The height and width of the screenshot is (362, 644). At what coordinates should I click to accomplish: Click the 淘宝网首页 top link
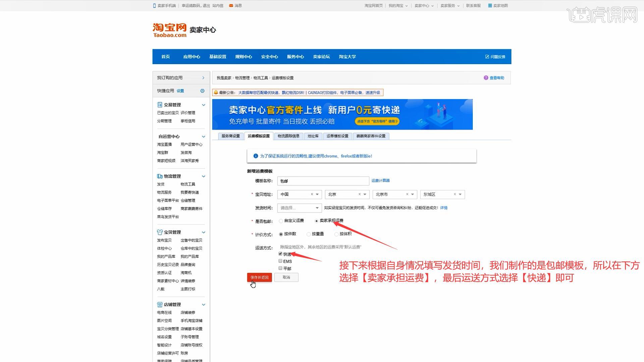[x=374, y=6]
